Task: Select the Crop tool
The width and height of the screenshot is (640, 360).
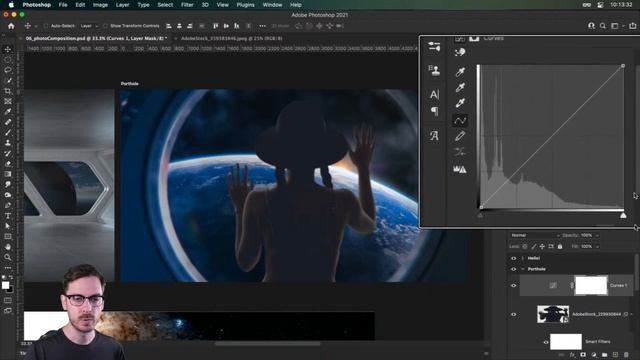Action: point(8,91)
